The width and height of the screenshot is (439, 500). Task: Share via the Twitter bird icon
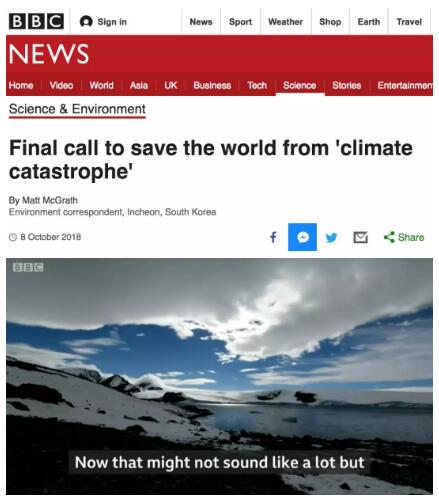(331, 237)
